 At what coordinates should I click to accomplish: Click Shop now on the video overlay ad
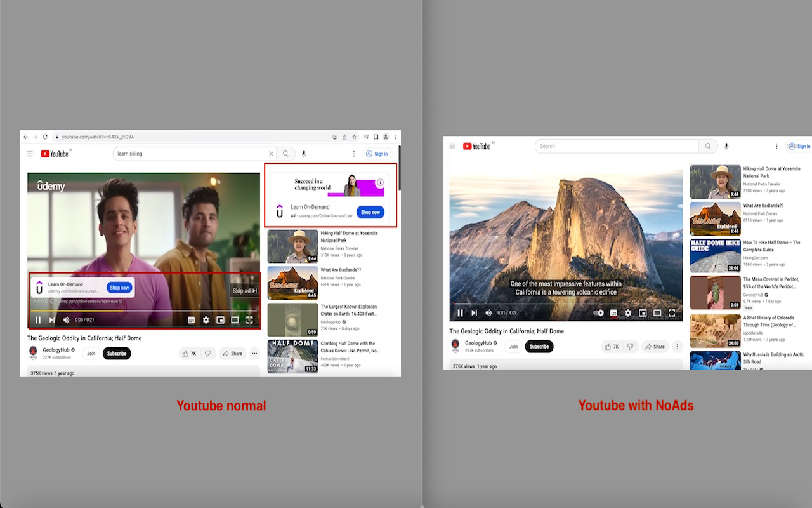pos(119,288)
